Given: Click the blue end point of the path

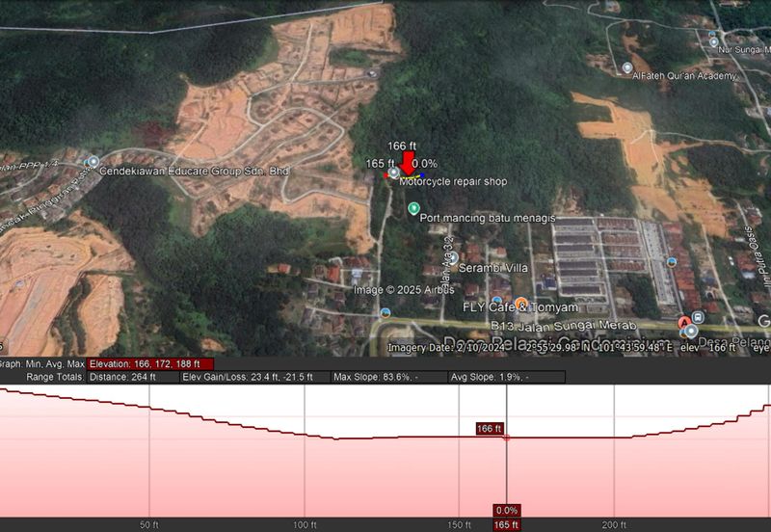Looking at the screenshot, I should coord(422,175).
